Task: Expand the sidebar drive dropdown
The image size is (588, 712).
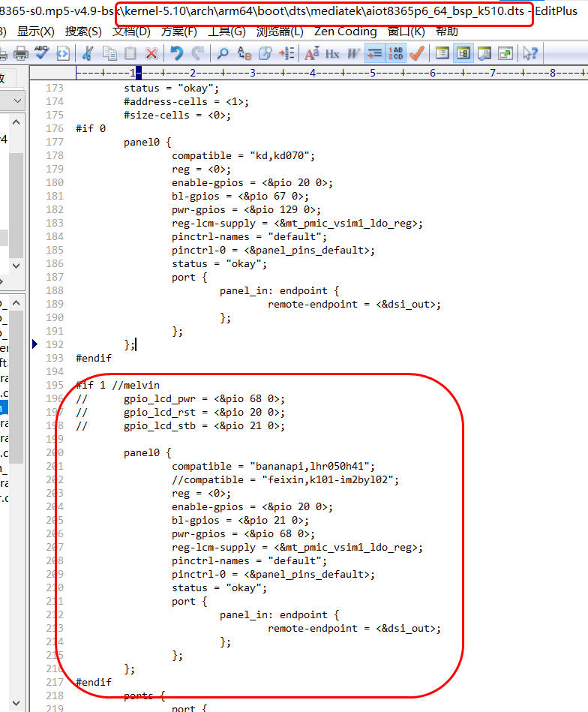Action: tap(16, 101)
